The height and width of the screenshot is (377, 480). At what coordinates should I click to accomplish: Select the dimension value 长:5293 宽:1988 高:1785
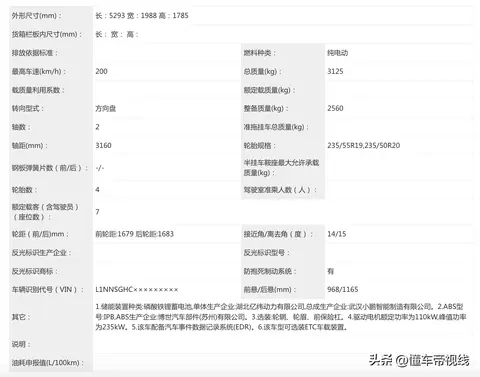point(142,15)
